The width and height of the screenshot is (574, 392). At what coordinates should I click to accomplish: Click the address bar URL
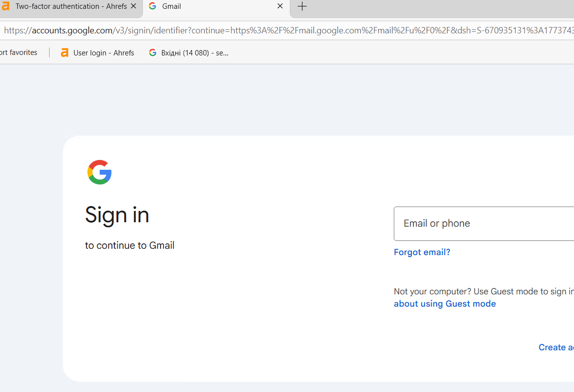pos(285,30)
